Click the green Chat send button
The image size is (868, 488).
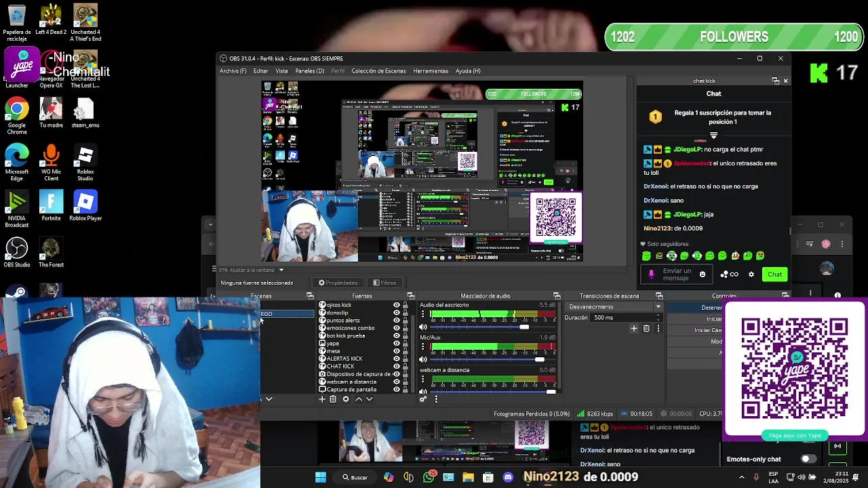(774, 274)
